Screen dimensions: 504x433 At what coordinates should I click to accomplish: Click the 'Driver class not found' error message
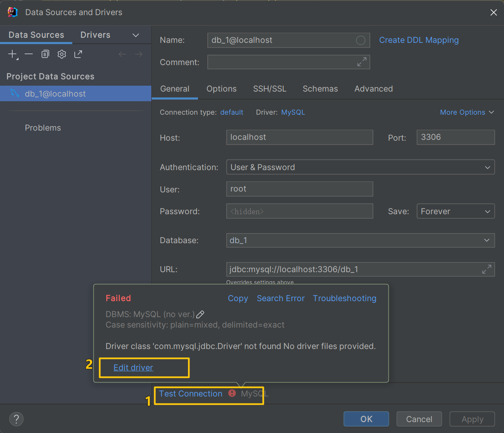pos(240,346)
